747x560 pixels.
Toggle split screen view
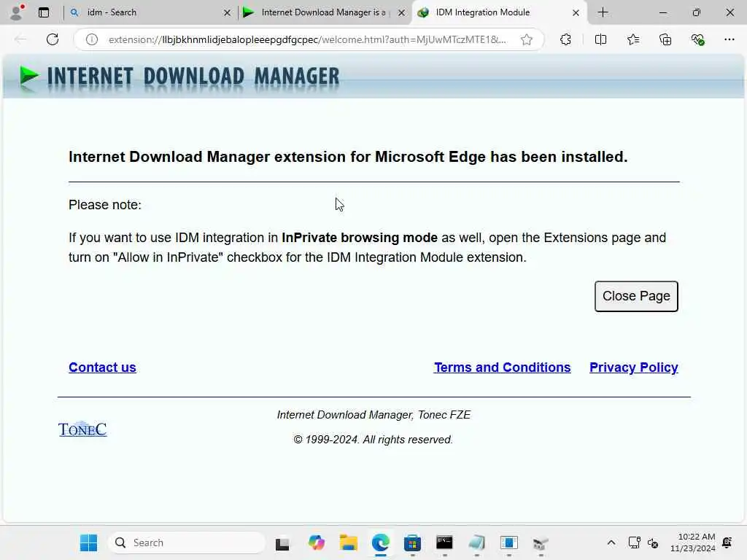[601, 39]
